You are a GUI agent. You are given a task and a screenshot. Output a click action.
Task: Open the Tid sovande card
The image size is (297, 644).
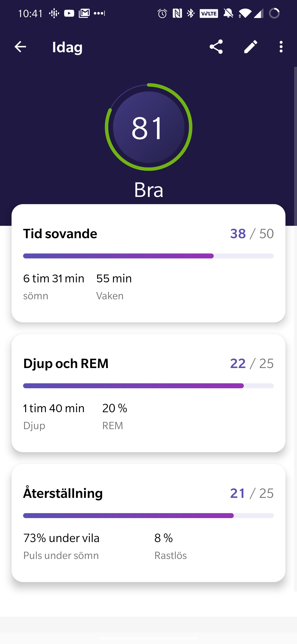click(x=148, y=263)
